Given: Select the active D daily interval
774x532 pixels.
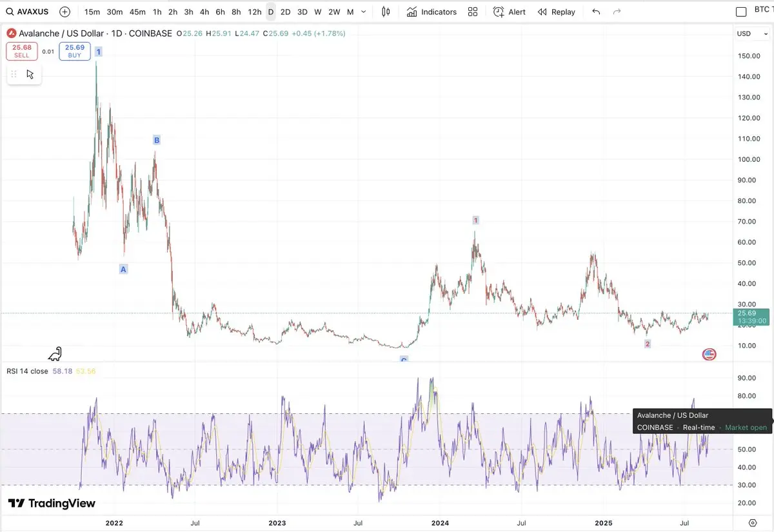Looking at the screenshot, I should pos(271,12).
